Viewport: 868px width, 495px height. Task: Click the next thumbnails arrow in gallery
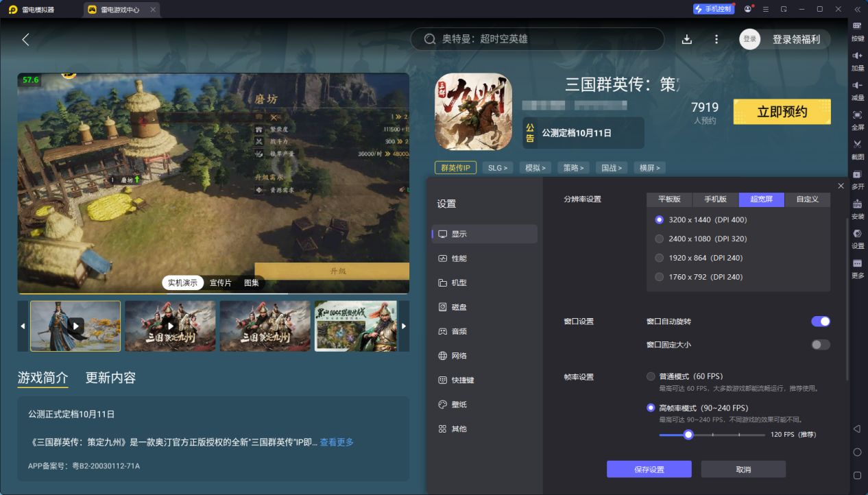404,326
